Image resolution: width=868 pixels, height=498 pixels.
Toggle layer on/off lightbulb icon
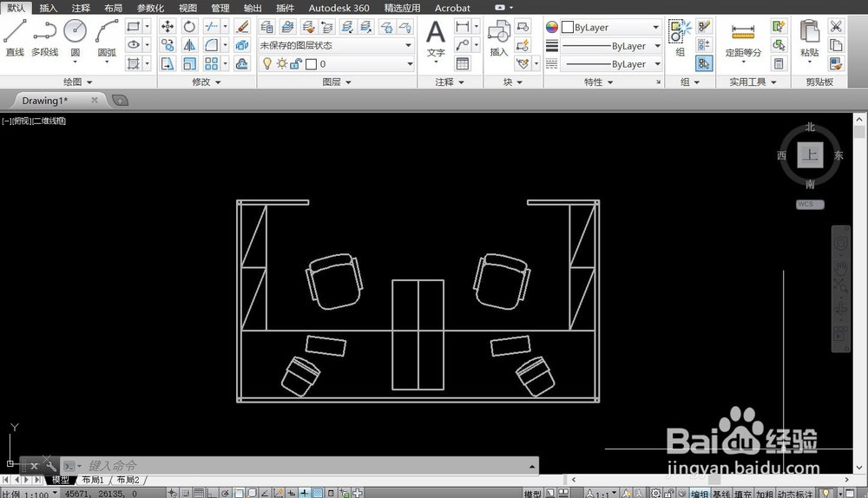pyautogui.click(x=266, y=63)
